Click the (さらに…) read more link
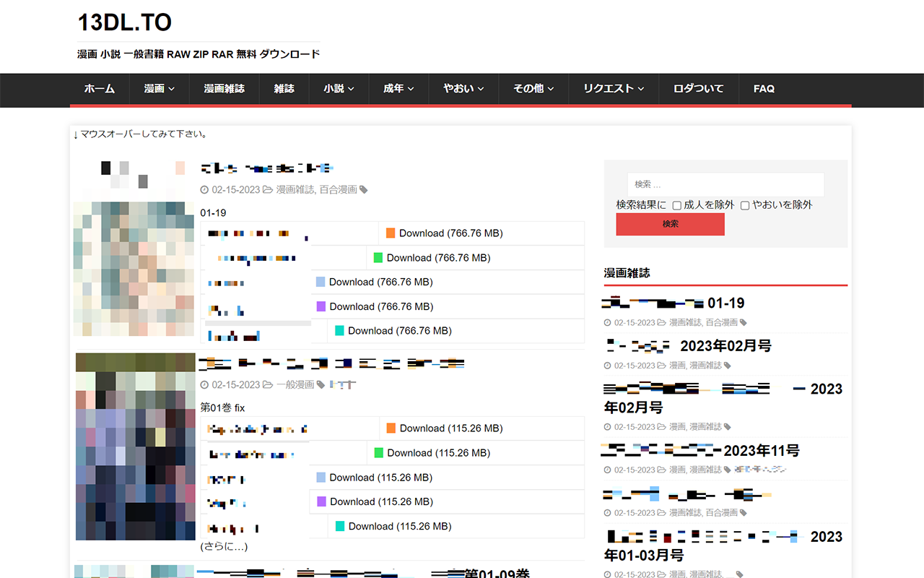Screen dimensions: 924x578 224,547
